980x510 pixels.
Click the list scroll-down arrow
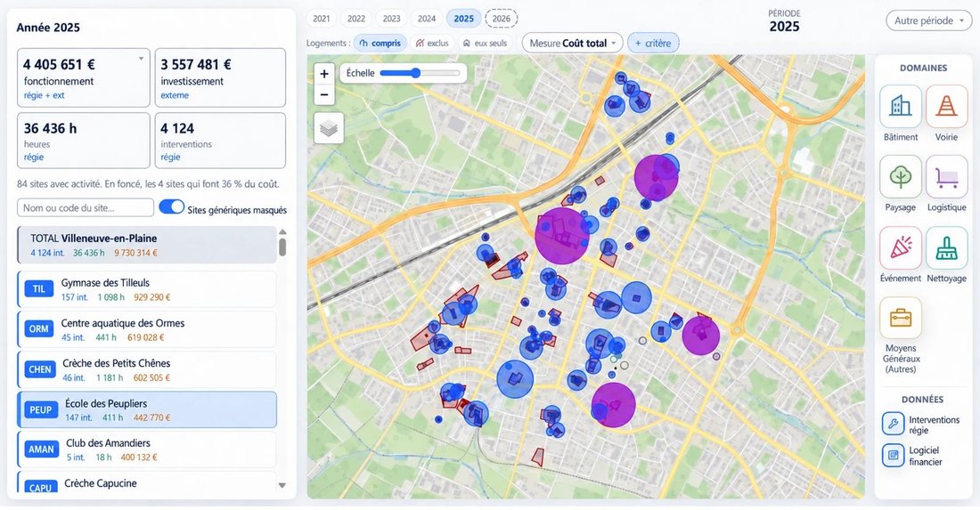tap(282, 485)
